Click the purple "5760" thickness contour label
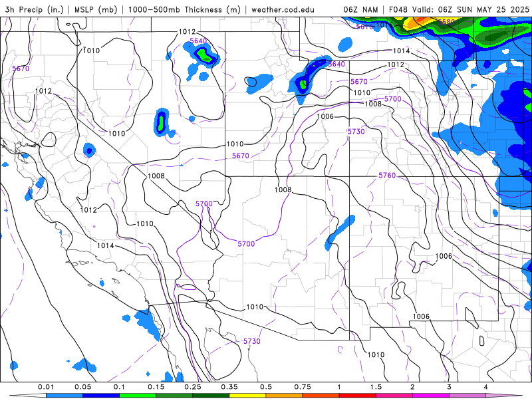532x399 pixels. point(387,176)
